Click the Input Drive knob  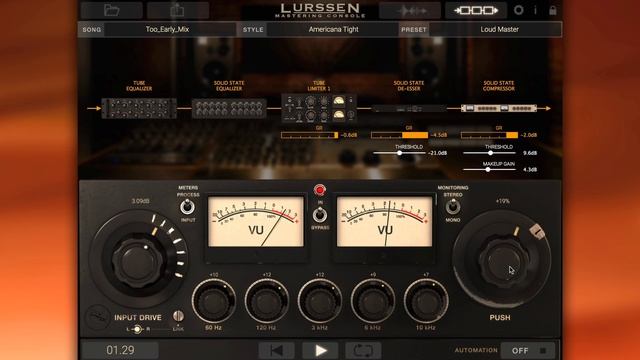click(x=138, y=261)
